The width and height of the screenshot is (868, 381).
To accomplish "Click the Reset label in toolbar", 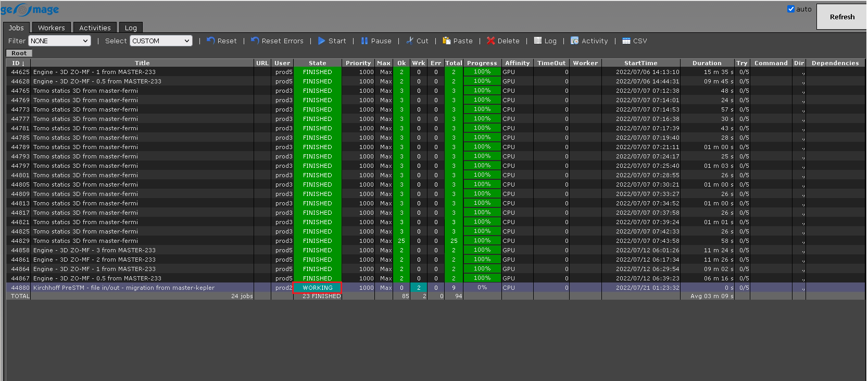I will 227,41.
